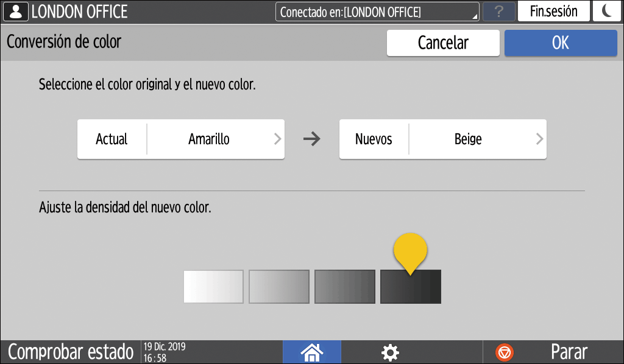Screen dimensions: 624x364
Task: Open the settings gear icon
Action: [390, 352]
